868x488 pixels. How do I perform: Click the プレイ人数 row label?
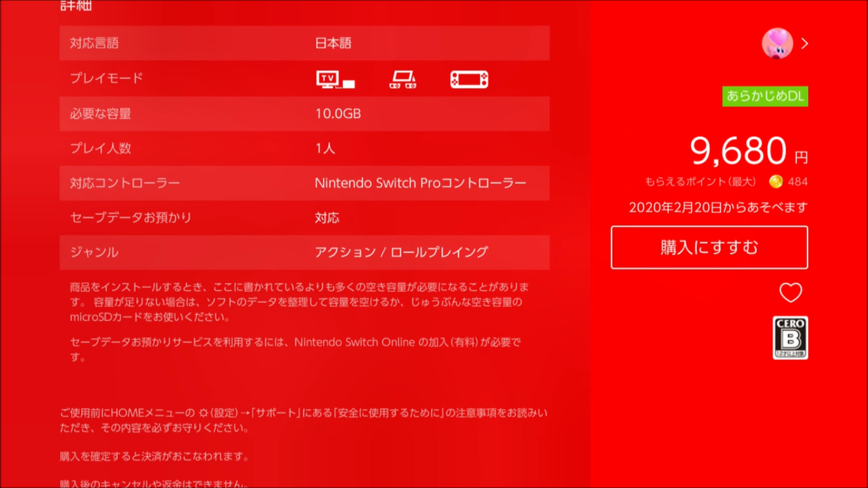(100, 149)
